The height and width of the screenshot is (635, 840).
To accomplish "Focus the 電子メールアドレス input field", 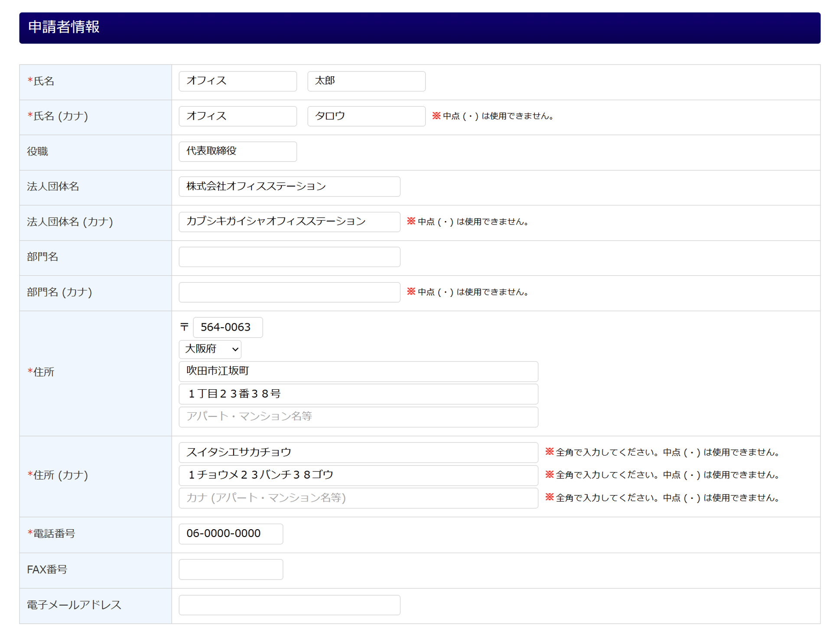I will pos(289,605).
